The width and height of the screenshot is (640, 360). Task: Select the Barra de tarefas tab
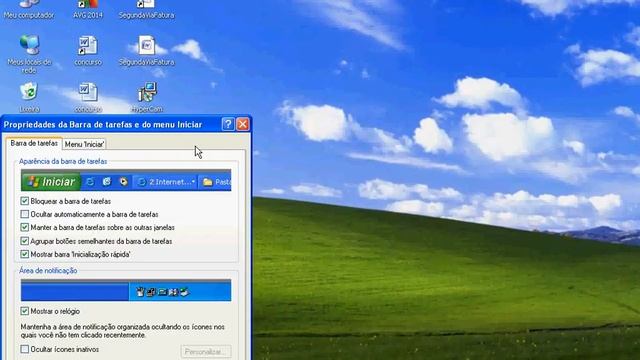coord(34,143)
